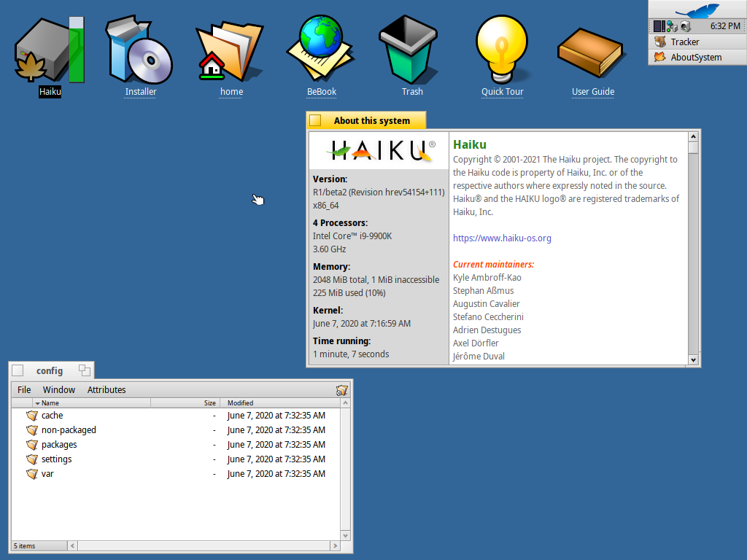Click the About window vertical scrollbar thumb
Image resolution: width=747 pixels, height=560 pixels.
tap(693, 147)
